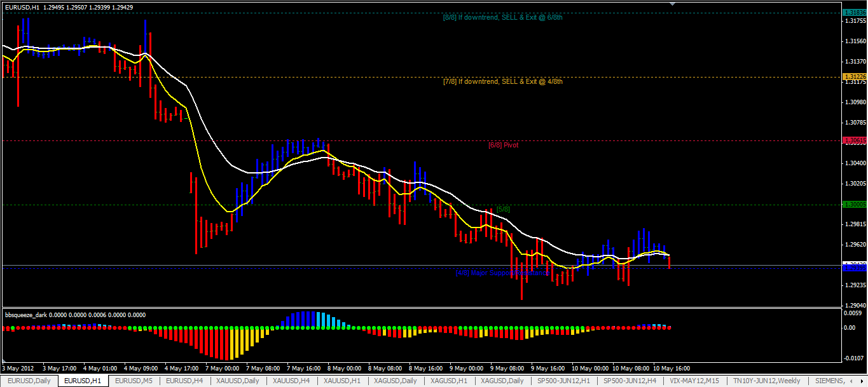Open the XAUUSD,H4 chart tab
868x387 pixels.
(291, 381)
